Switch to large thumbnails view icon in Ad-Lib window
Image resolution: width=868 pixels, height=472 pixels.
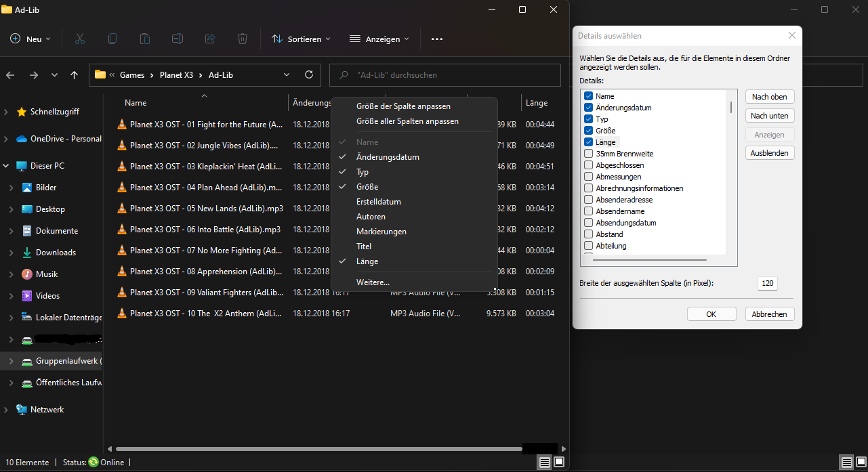[559, 462]
